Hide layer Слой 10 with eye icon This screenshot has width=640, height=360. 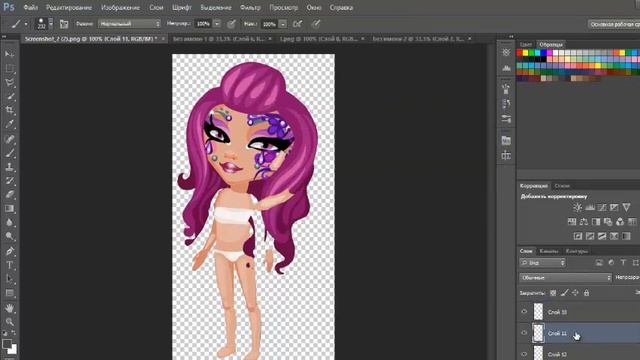(524, 312)
